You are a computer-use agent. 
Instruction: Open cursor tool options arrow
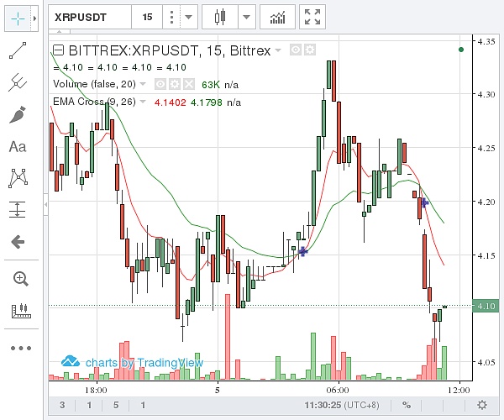(34, 18)
